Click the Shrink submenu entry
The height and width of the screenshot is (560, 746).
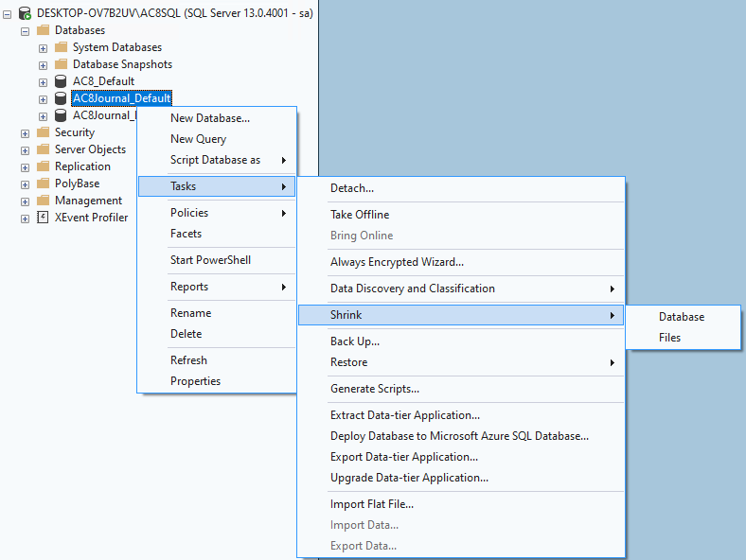(460, 315)
